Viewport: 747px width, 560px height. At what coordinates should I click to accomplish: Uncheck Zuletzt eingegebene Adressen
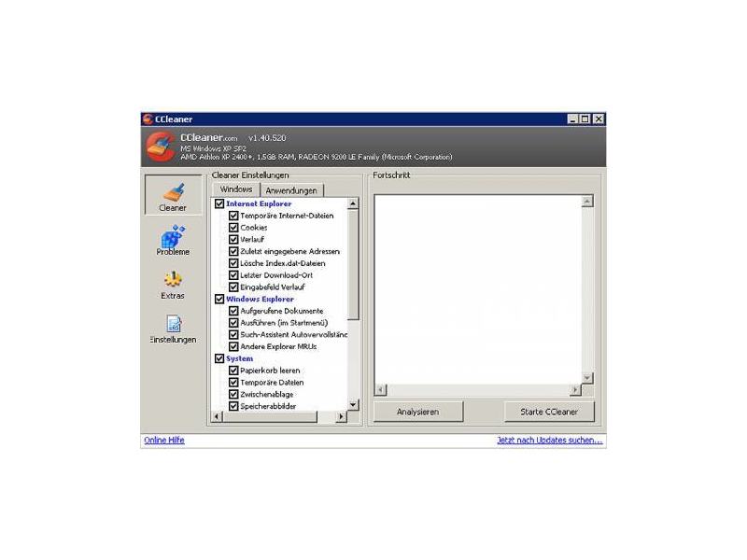point(233,251)
